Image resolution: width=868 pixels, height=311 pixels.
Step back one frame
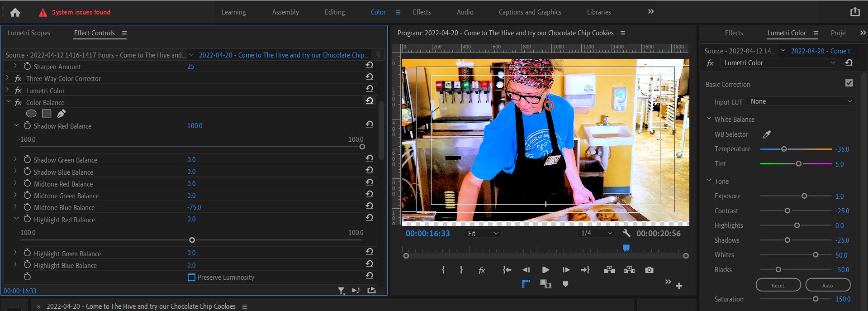click(x=526, y=270)
